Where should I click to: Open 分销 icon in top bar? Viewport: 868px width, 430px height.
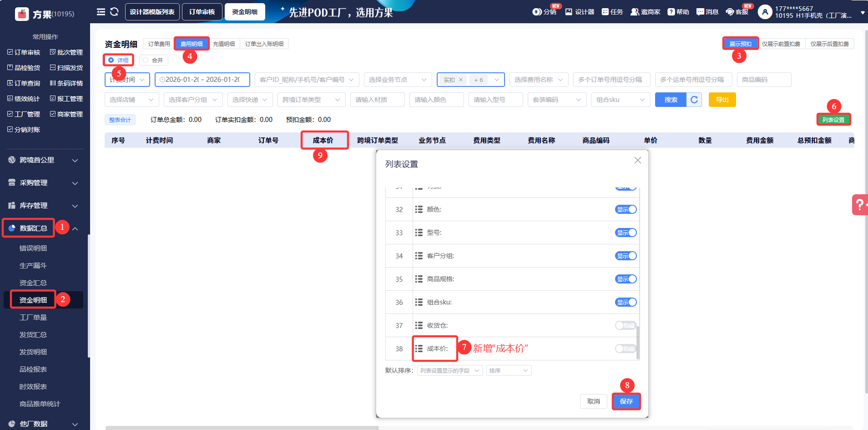(x=537, y=12)
